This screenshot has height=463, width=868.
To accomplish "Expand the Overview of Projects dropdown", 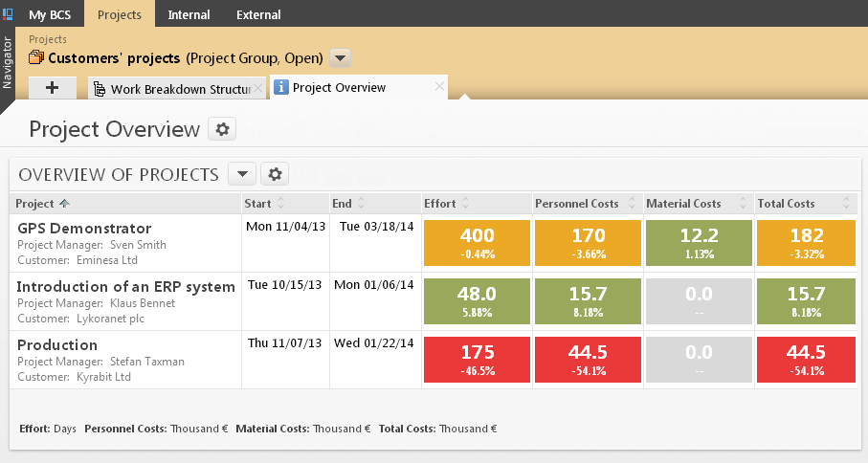I will [242, 174].
